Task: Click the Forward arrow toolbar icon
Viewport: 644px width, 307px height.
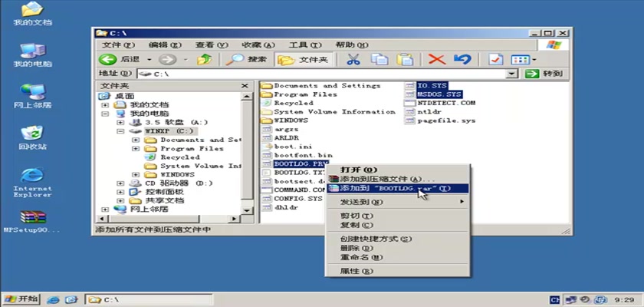Action: point(167,60)
